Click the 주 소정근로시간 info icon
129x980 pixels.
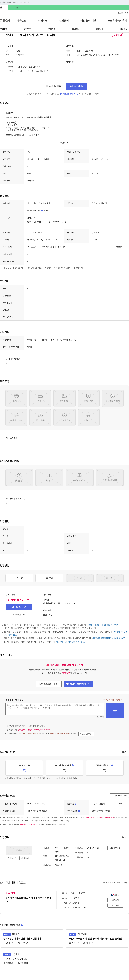(x=42, y=210)
